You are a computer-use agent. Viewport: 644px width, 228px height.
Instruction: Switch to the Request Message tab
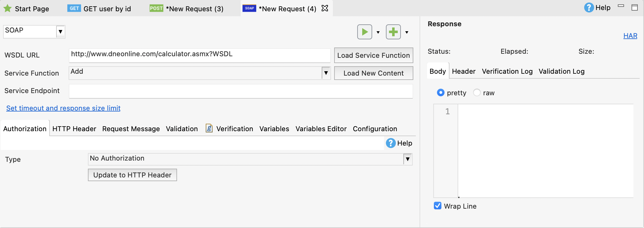pyautogui.click(x=131, y=129)
